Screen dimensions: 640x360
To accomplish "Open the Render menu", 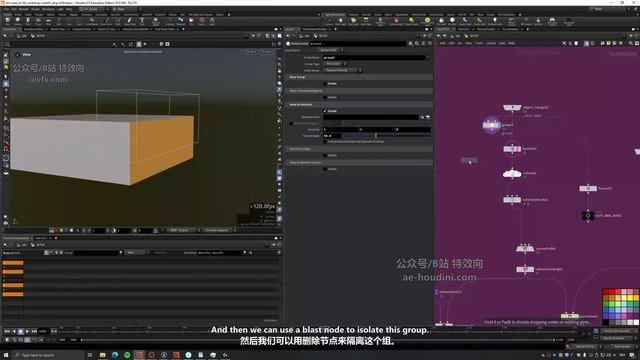I will pos(24,9).
